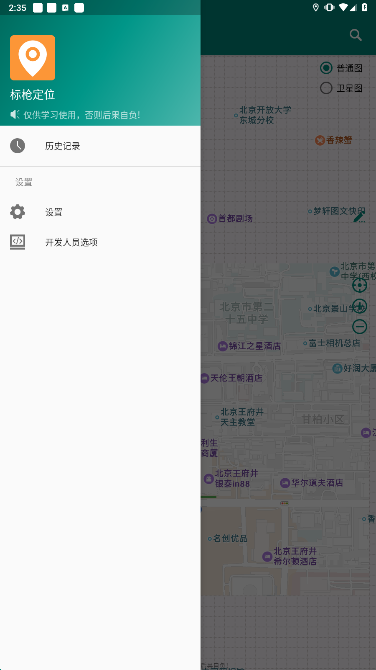Click the location icon in status bar
Image resolution: width=376 pixels, height=670 pixels.
(x=316, y=7)
